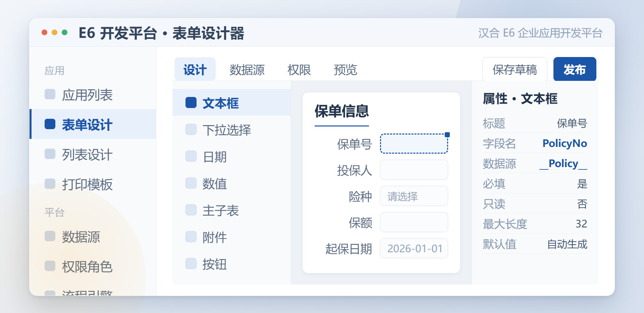The image size is (644, 313).
Task: Click the yellow window minimize dot
Action: pyautogui.click(x=54, y=33)
